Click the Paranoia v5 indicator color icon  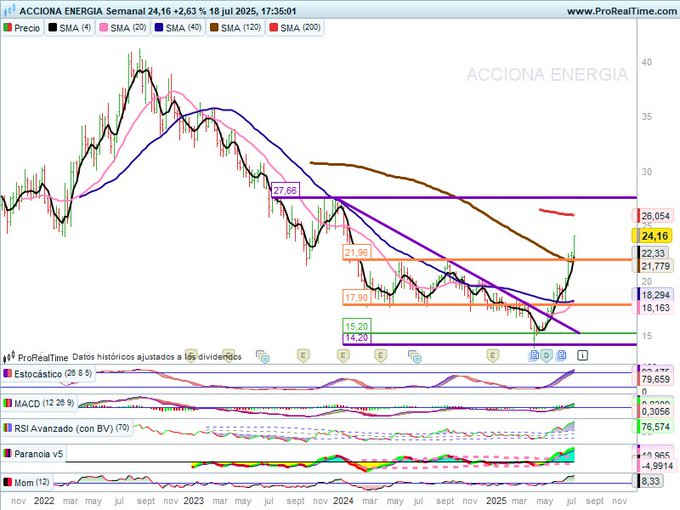point(7,454)
